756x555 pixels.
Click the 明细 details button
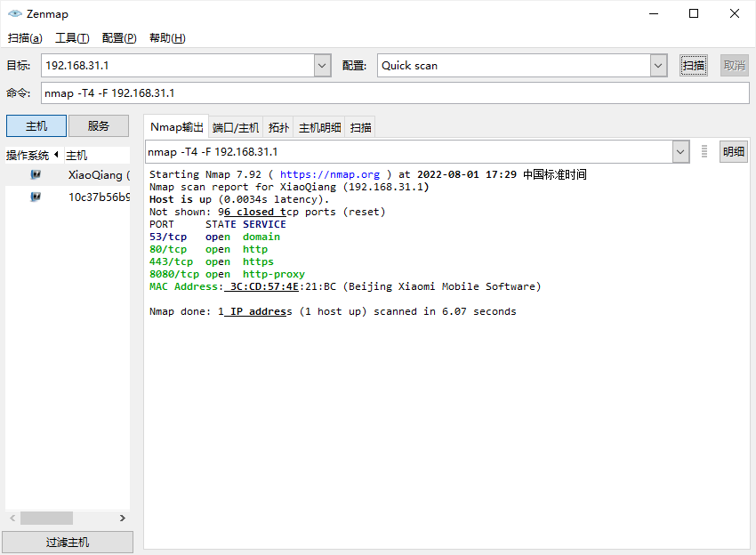734,151
